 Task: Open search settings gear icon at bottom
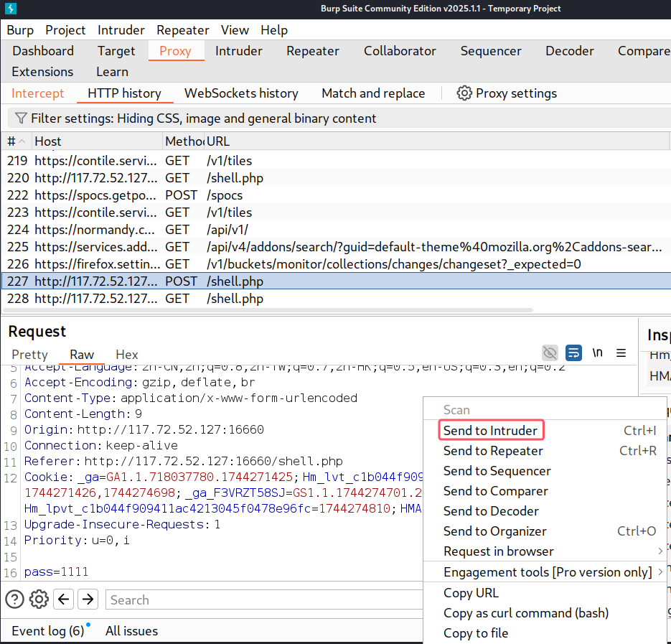click(x=39, y=599)
